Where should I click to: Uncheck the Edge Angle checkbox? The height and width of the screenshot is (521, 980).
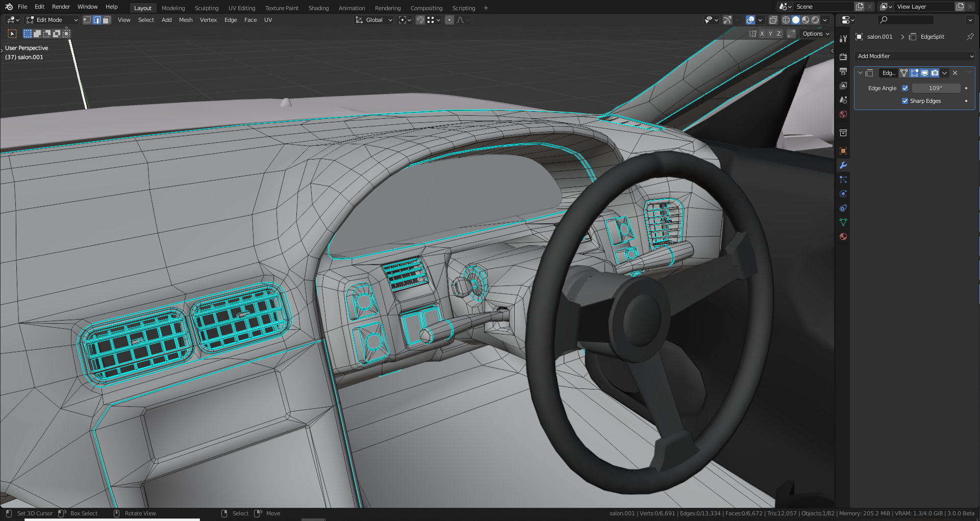[x=905, y=88]
